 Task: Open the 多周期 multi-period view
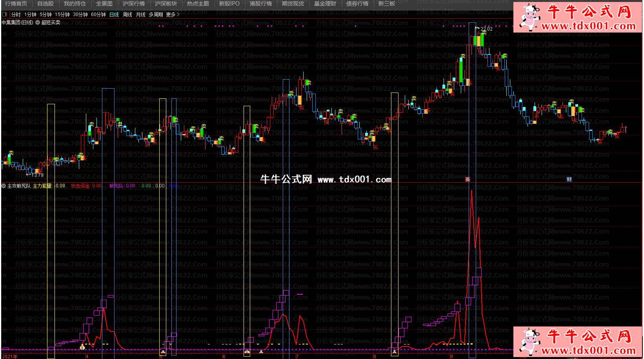pyautogui.click(x=156, y=15)
